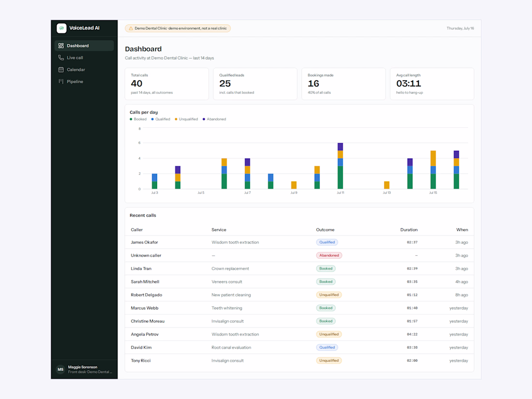
Task: Click the Jul 11 tallest bar in chart
Action: (340, 166)
